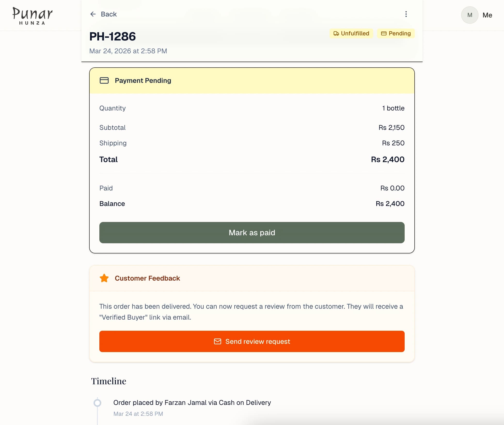Click the Pending payment status badge

(396, 33)
